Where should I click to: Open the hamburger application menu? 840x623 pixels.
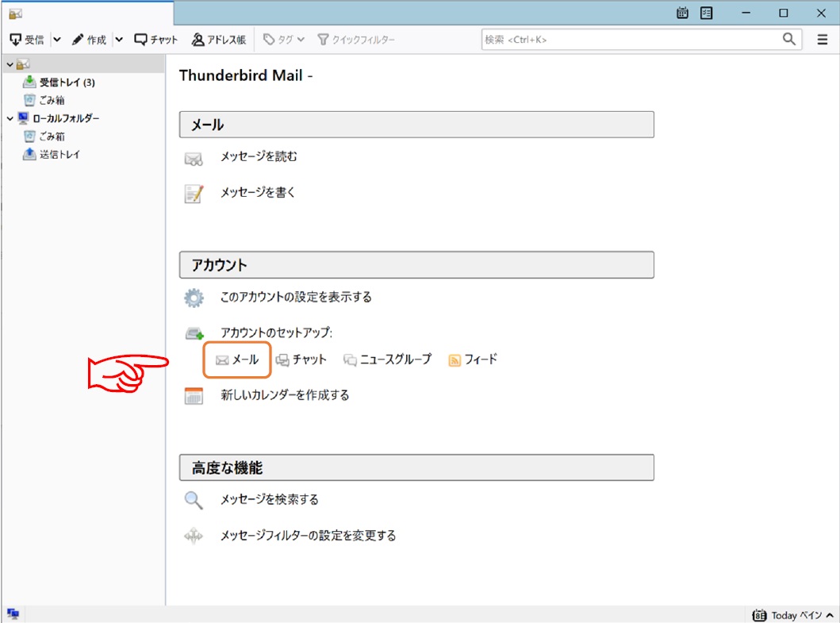(x=823, y=40)
